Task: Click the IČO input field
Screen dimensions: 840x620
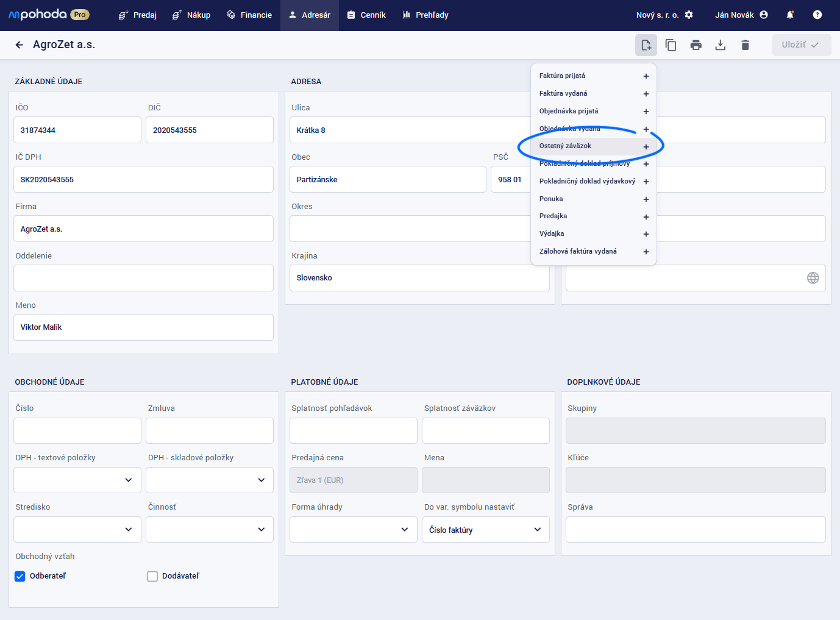Action: coord(77,130)
